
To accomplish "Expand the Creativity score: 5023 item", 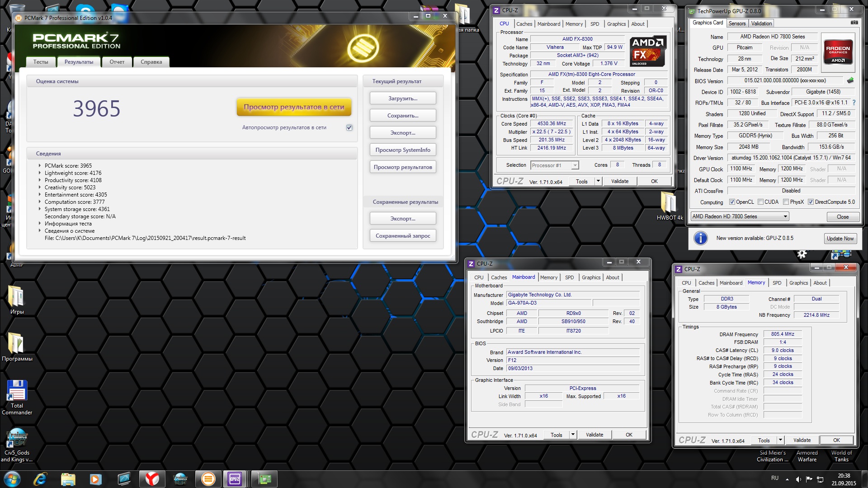I will (x=40, y=188).
